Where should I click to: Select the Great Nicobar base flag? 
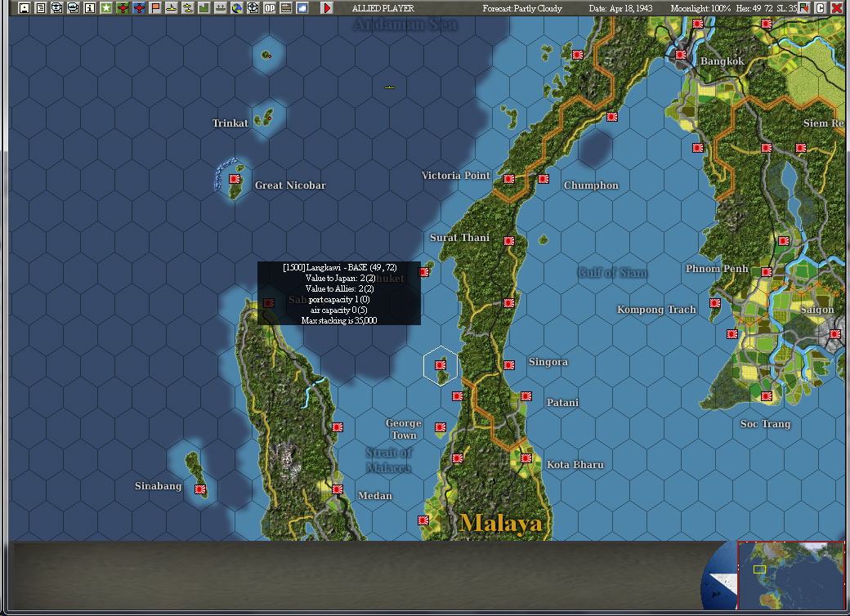click(x=235, y=179)
